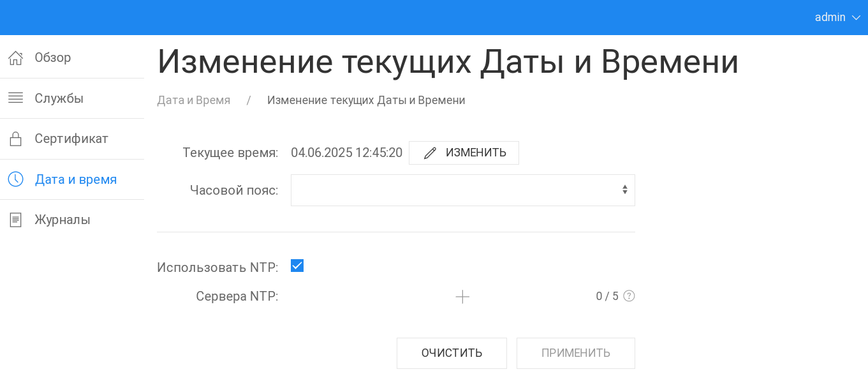Uncheck the Использовать NTP checkbox
Screen dimensions: 868x383
tap(297, 266)
